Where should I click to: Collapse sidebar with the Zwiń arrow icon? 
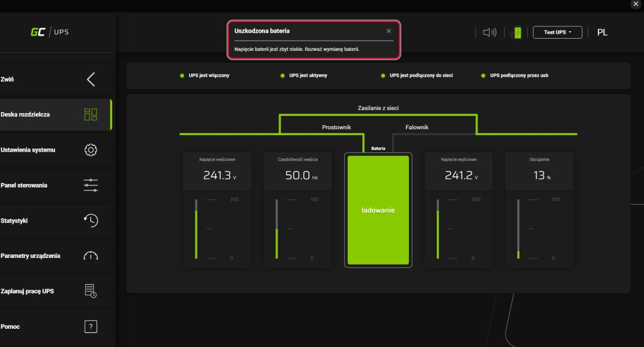pos(91,79)
